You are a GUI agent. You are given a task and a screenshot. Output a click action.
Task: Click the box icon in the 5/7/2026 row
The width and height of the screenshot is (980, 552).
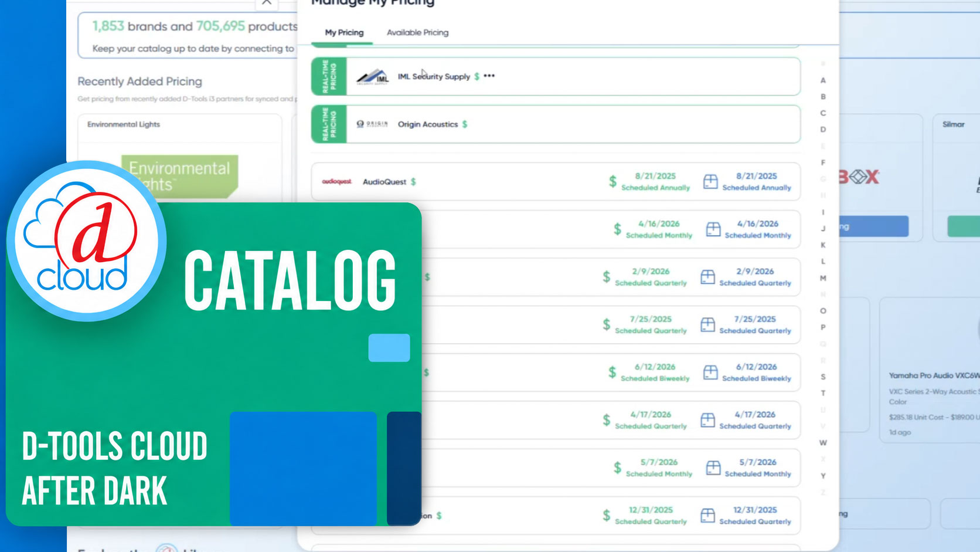[713, 468]
